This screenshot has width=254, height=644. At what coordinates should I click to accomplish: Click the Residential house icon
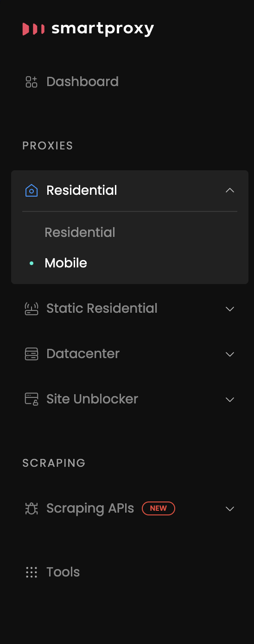tap(31, 190)
